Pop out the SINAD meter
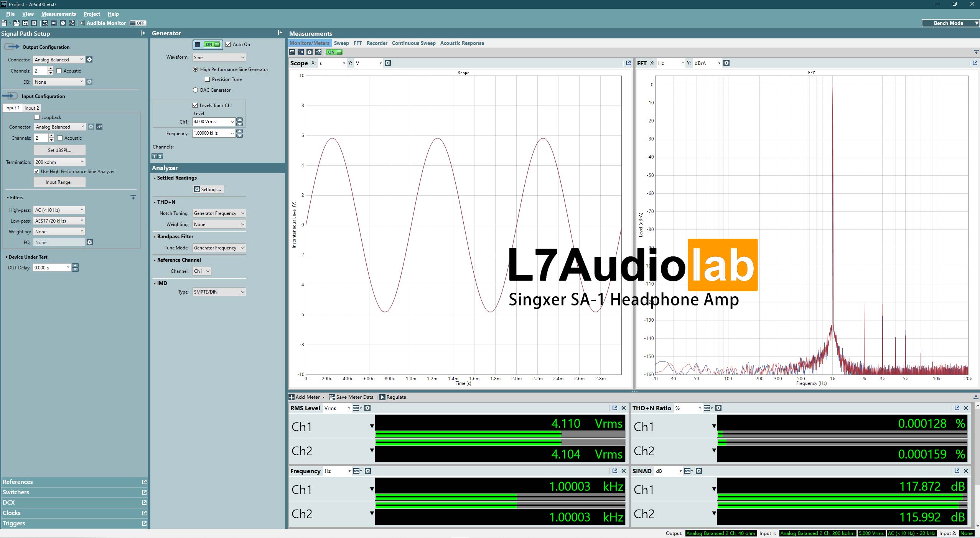 point(957,471)
